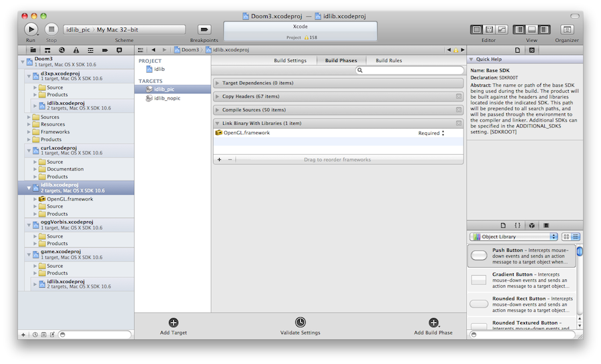Remove the Compile Sources phase with its X
Viewport: 601px width, 364px height.
point(458,110)
